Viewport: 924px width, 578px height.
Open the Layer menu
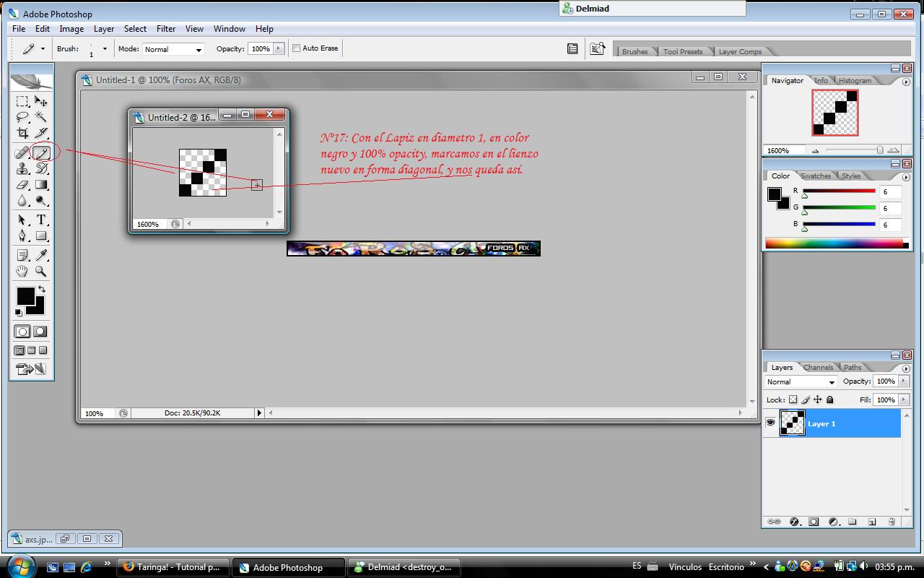pyautogui.click(x=104, y=29)
